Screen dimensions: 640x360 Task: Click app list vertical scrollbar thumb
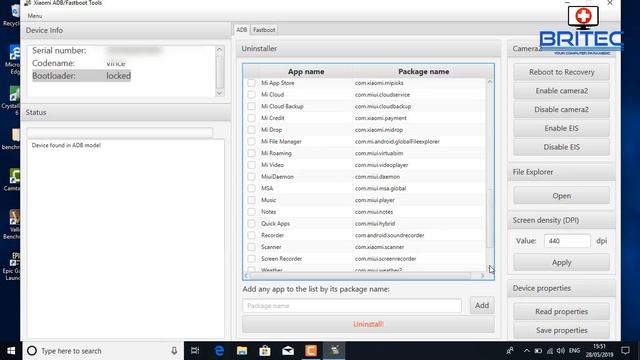point(490,218)
